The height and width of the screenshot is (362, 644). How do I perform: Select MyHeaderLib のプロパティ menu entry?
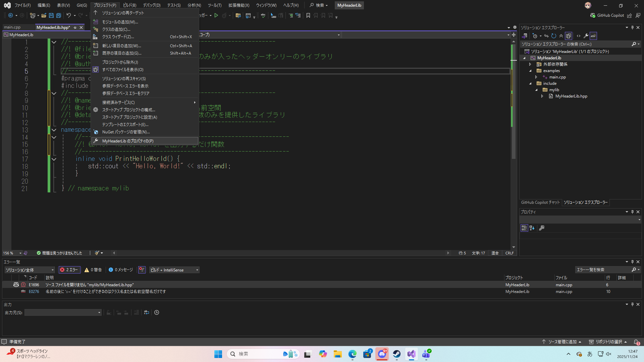(x=128, y=141)
